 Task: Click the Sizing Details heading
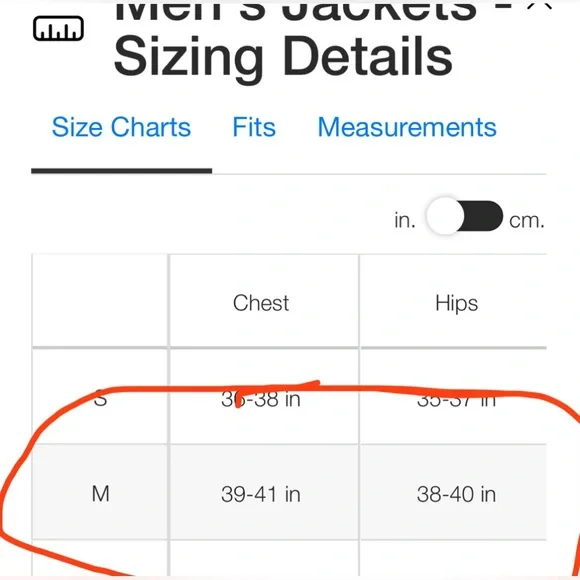click(x=283, y=57)
